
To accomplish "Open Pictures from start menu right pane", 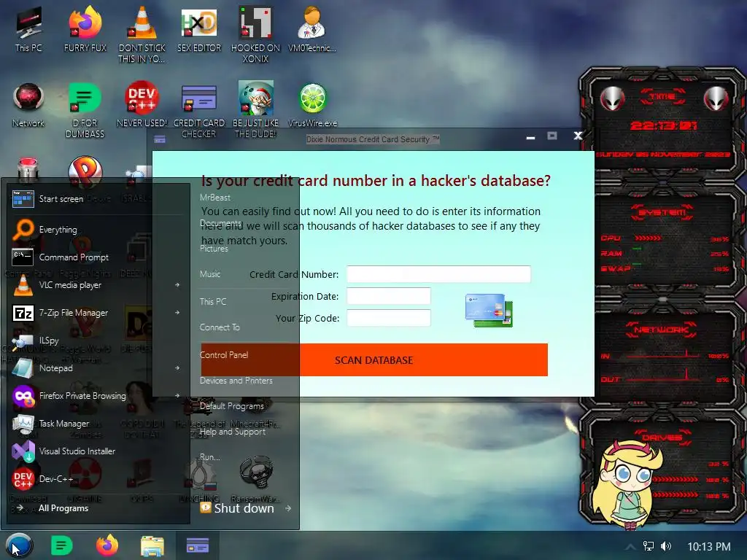I will 214,249.
